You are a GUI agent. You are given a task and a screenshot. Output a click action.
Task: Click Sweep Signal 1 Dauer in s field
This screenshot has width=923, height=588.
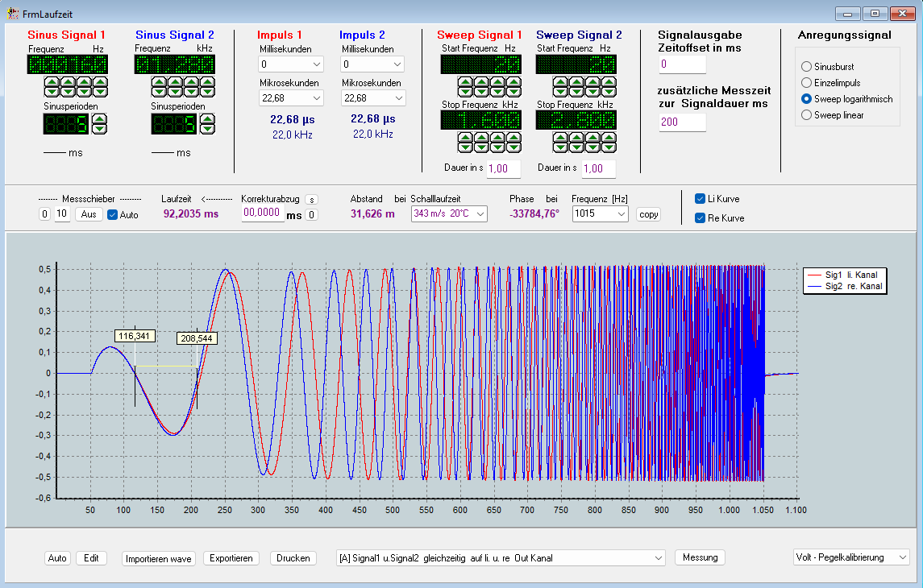click(x=503, y=168)
